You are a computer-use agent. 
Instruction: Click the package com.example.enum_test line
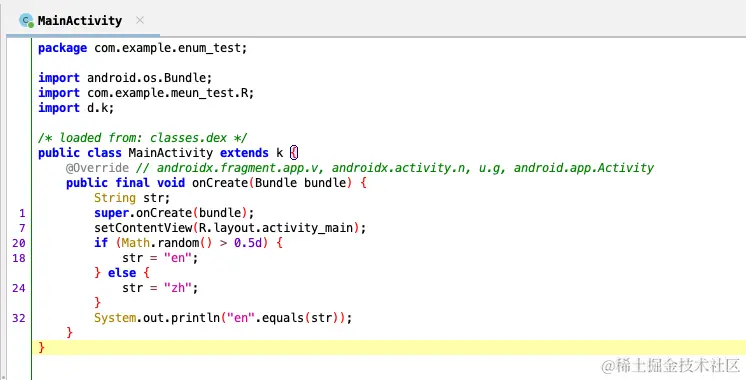point(143,48)
